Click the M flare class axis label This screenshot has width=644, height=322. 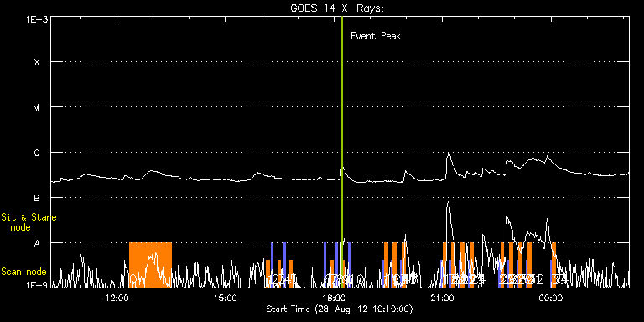point(37,107)
